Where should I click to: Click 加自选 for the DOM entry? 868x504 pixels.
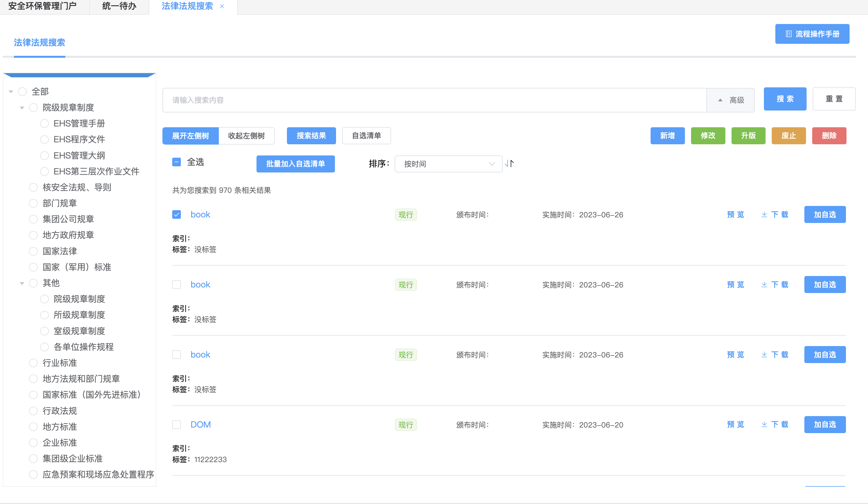(x=825, y=424)
